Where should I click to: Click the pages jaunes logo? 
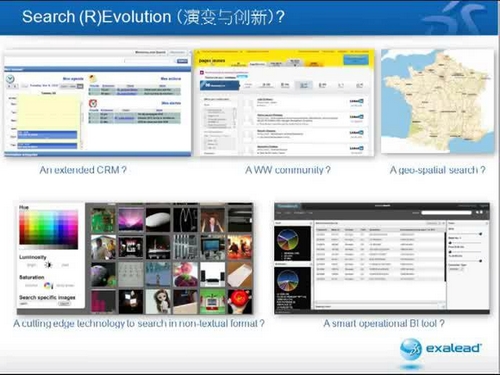coord(212,61)
